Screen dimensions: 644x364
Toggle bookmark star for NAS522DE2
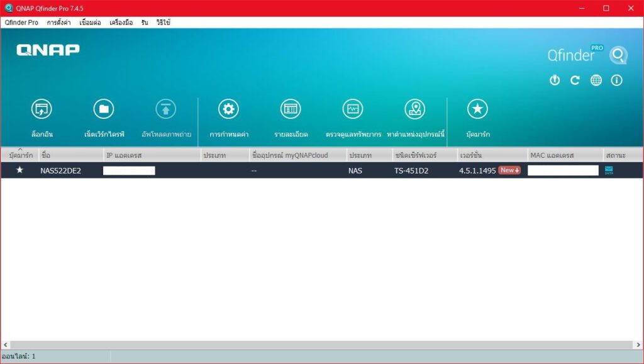pyautogui.click(x=19, y=170)
